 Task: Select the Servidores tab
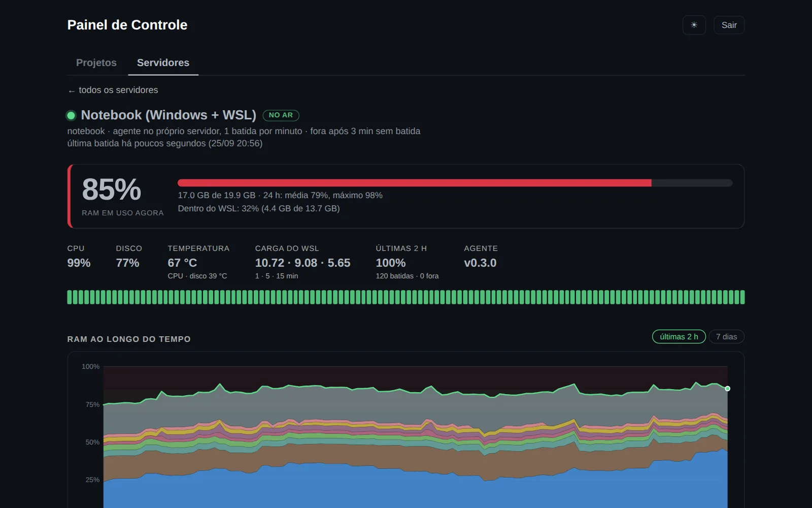pyautogui.click(x=163, y=62)
